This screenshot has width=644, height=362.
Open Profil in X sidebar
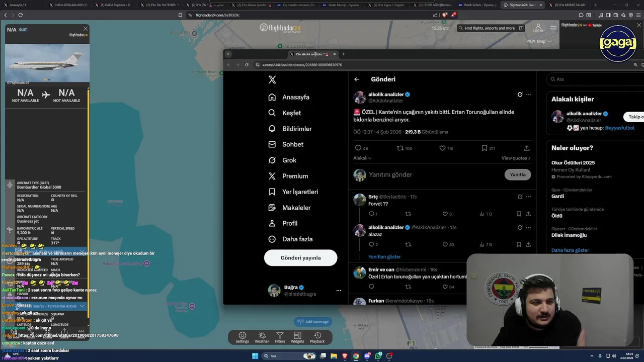[283, 223]
